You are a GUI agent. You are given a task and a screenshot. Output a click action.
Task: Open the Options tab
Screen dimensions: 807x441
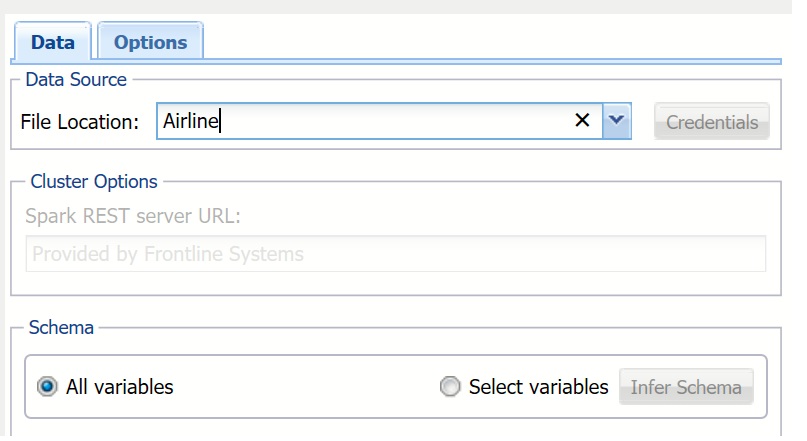point(150,42)
